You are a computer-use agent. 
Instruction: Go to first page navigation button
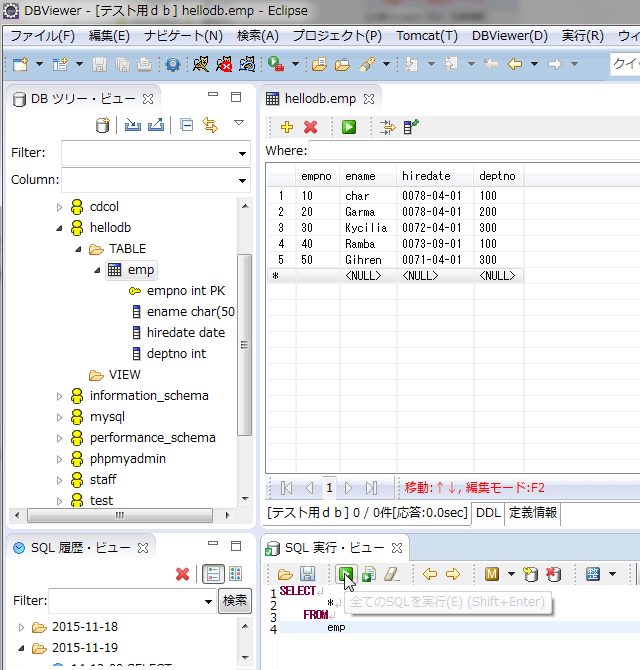click(286, 488)
